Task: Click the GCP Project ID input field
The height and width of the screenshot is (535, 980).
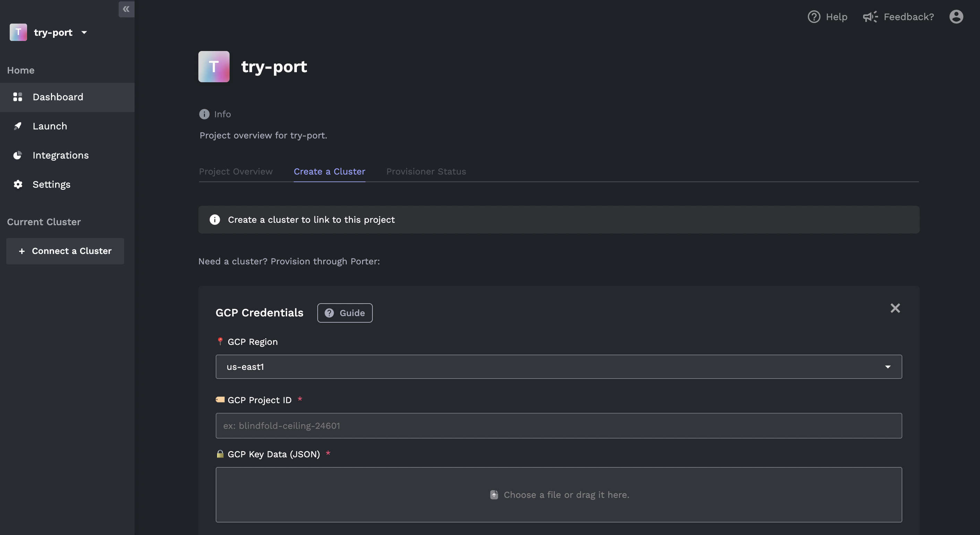Action: (x=558, y=426)
